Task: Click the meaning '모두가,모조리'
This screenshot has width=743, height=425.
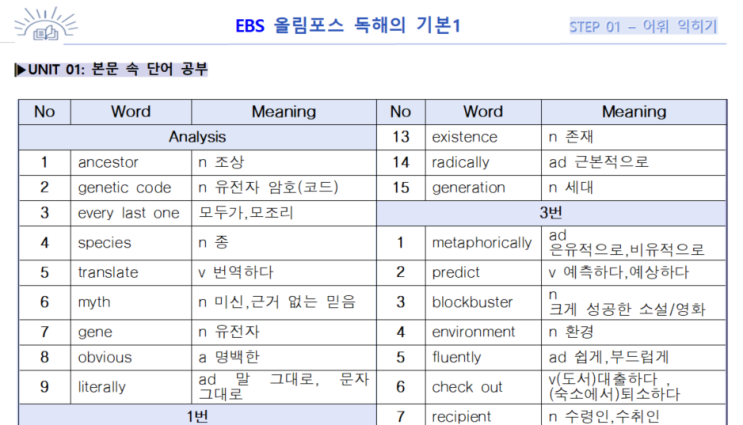Action: click(x=246, y=212)
